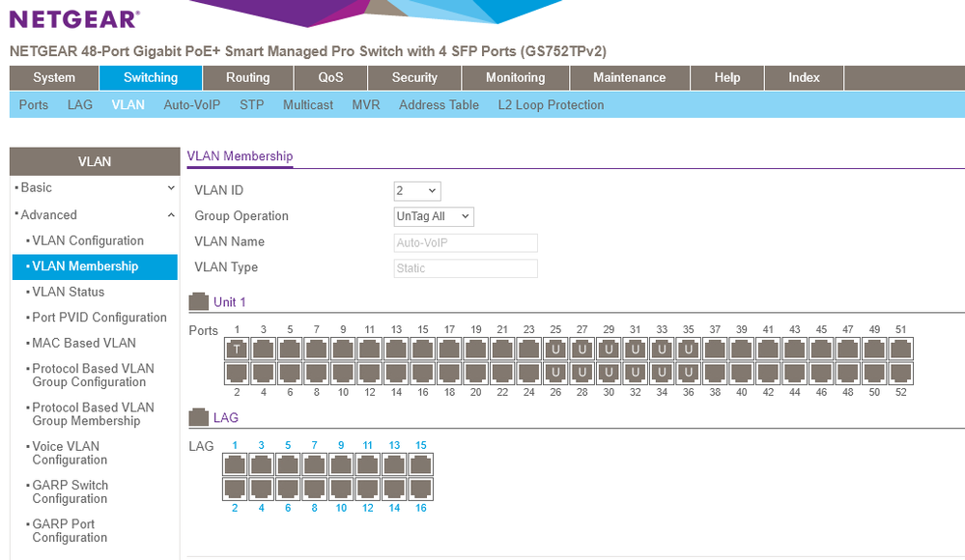Viewport: 965px width, 560px height.
Task: Go to the STP submenu
Action: (252, 104)
